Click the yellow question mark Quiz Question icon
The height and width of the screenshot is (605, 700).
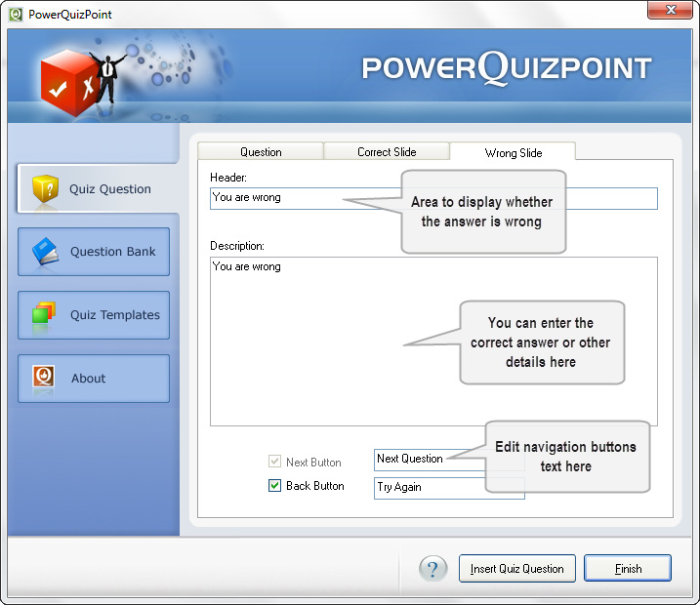click(x=46, y=188)
